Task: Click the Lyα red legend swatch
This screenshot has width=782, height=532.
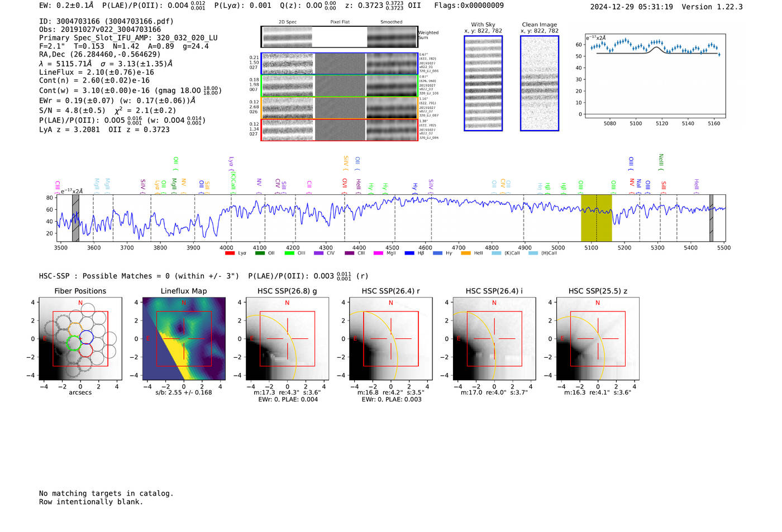Action: (x=230, y=253)
